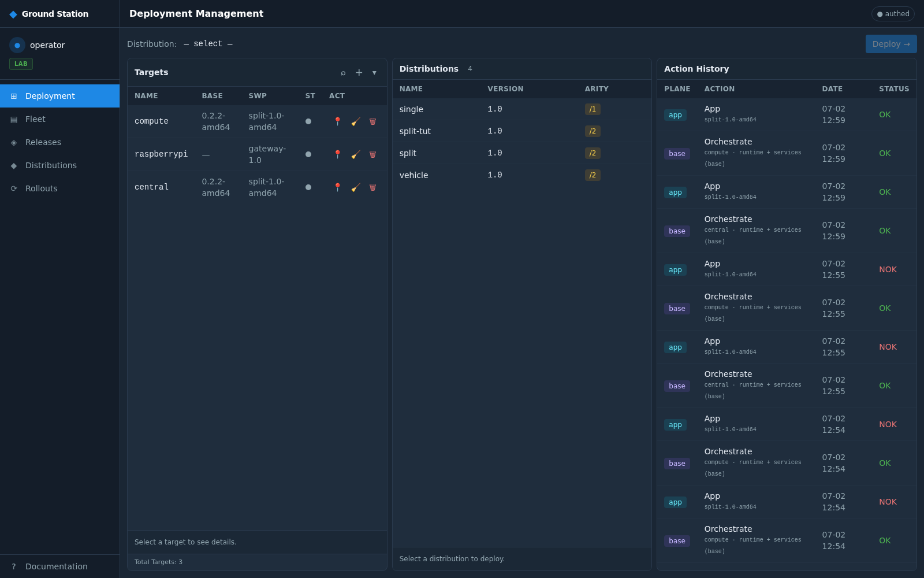
Task: Navigate to Rollouts
Action: (x=60, y=188)
